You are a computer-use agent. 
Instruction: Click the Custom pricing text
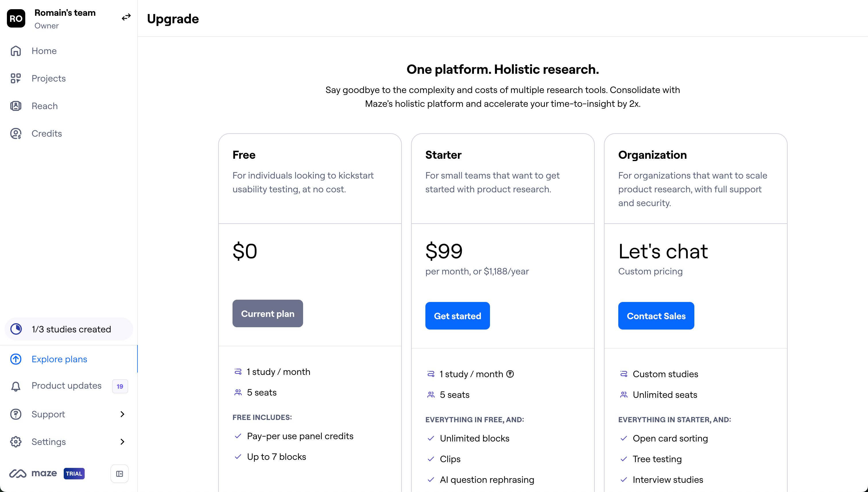[x=650, y=271]
